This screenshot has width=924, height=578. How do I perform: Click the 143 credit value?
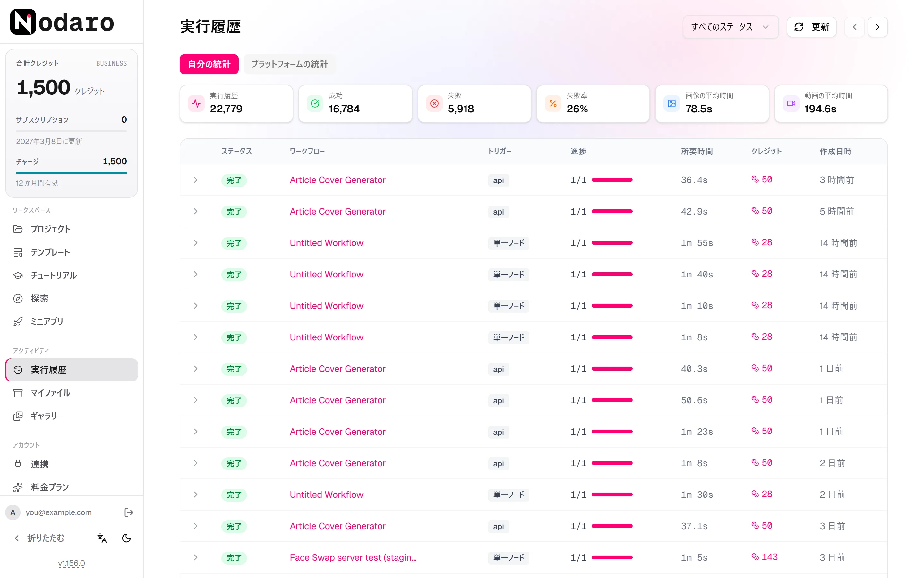[765, 557]
